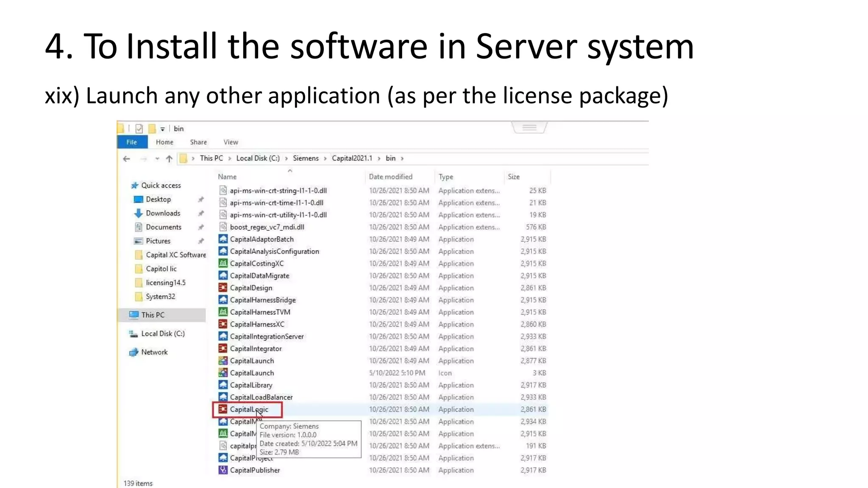Go up one folder level arrow

(x=169, y=159)
